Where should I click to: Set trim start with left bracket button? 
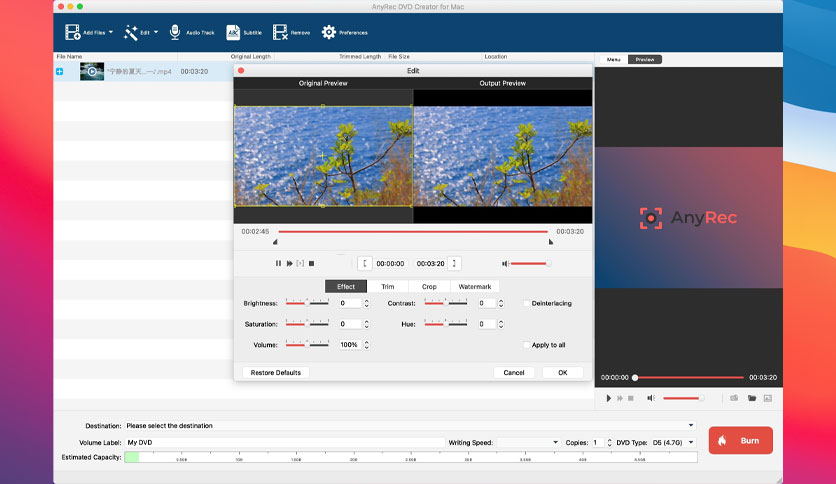click(365, 263)
